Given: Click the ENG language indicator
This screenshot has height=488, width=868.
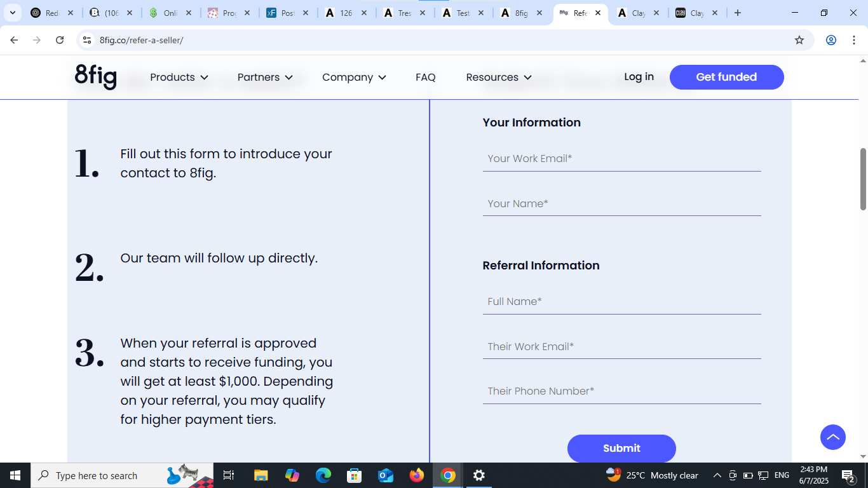Looking at the screenshot, I should pyautogui.click(x=782, y=475).
